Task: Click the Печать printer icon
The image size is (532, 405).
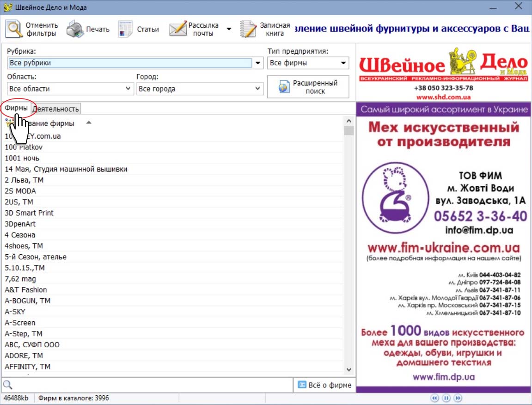Action: pos(74,29)
